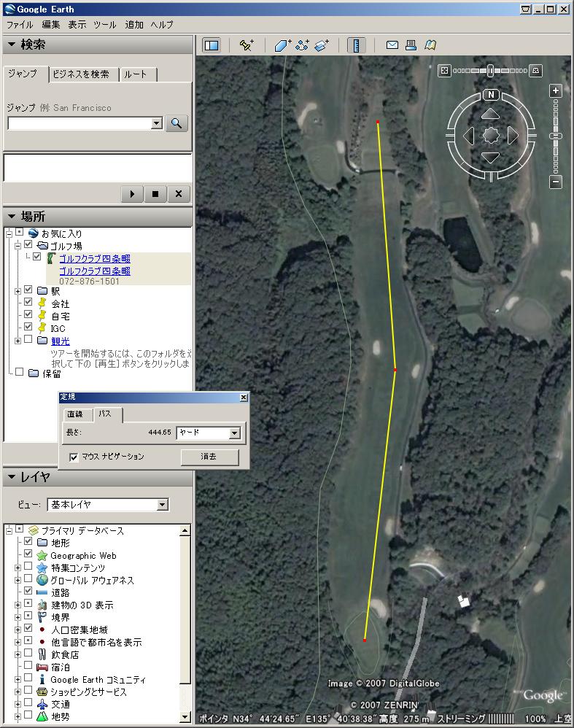
Task: Open the 編集 menu
Action: pyautogui.click(x=51, y=25)
